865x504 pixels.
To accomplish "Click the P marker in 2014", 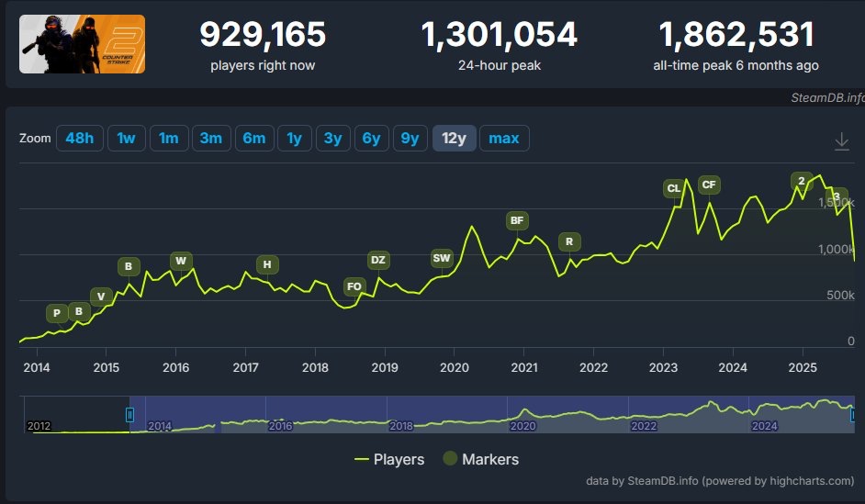I will (x=57, y=313).
